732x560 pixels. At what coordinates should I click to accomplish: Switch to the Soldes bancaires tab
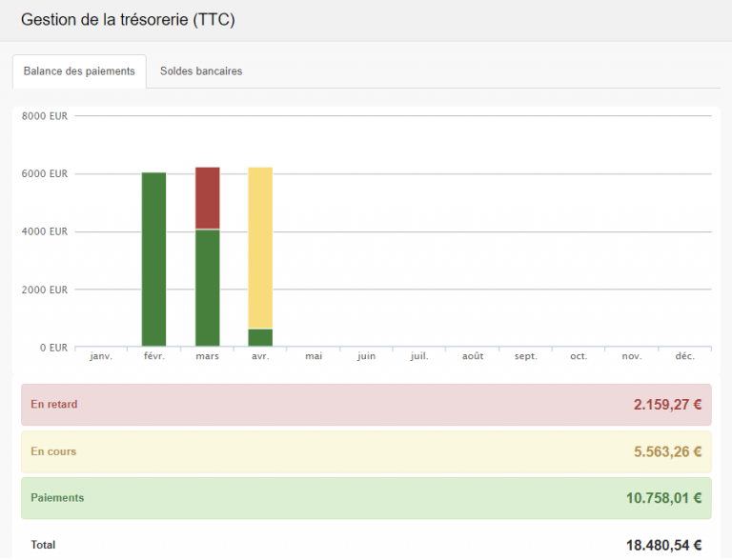pos(201,71)
